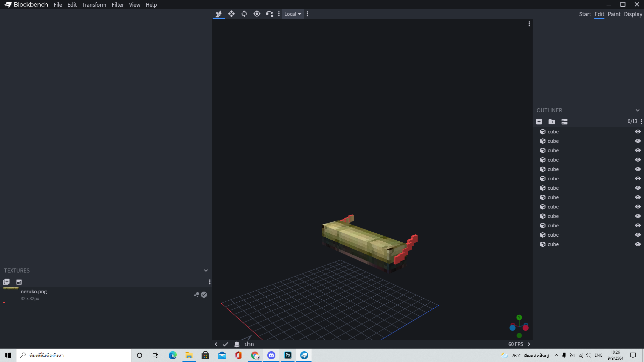Click the Add Cube icon in the Outliner
The width and height of the screenshot is (644, 362).
(x=539, y=122)
